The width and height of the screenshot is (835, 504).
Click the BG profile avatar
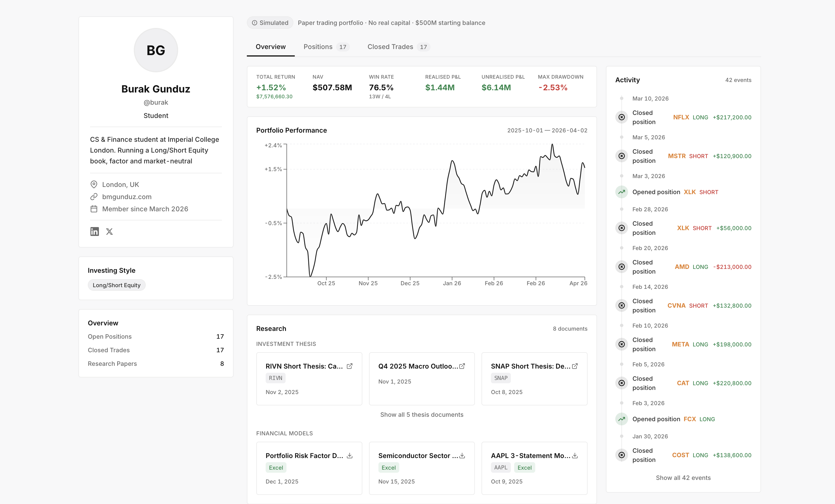(156, 50)
